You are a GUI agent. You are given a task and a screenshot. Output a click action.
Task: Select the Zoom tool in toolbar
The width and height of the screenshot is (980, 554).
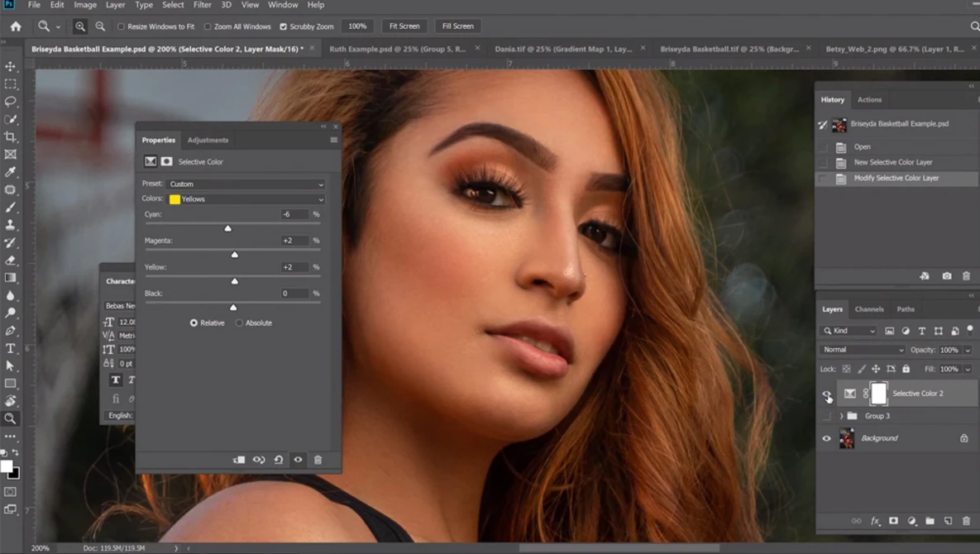(10, 419)
